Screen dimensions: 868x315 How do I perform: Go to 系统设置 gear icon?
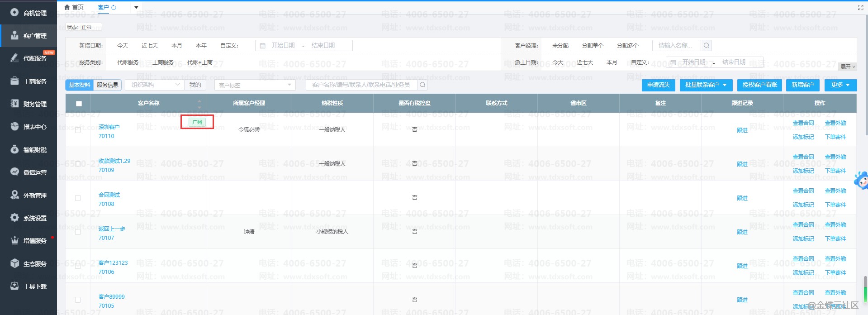point(14,218)
